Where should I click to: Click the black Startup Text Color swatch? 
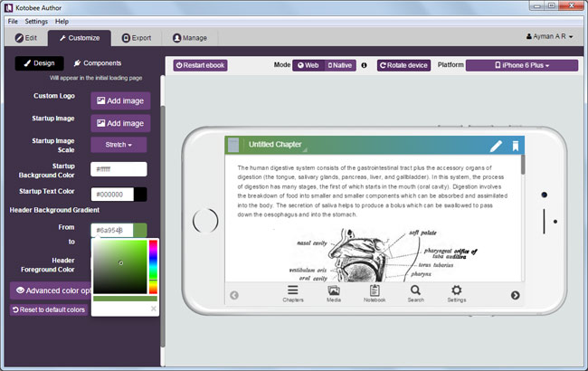[x=140, y=195]
